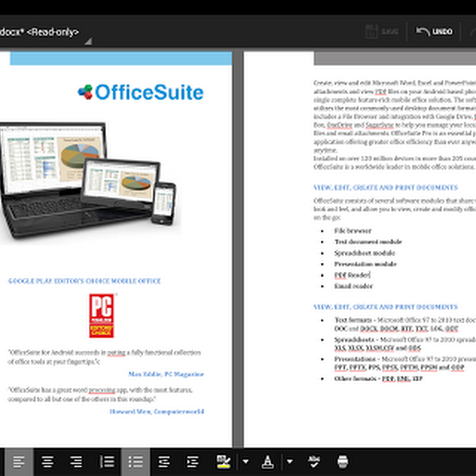Apply center text alignment
Viewport: 476px width, 476px height.
coord(48,462)
